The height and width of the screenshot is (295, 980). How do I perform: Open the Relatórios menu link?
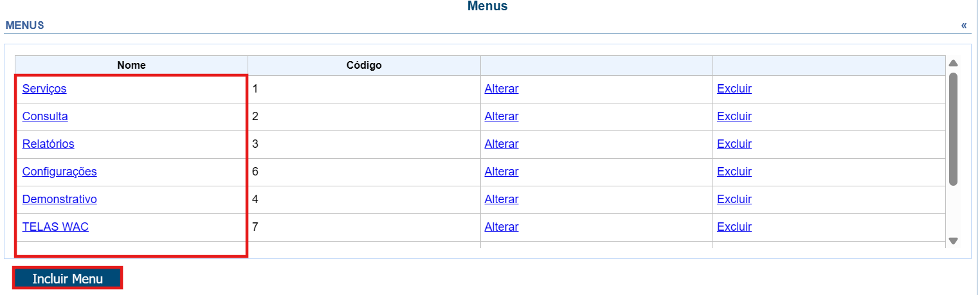pos(48,144)
